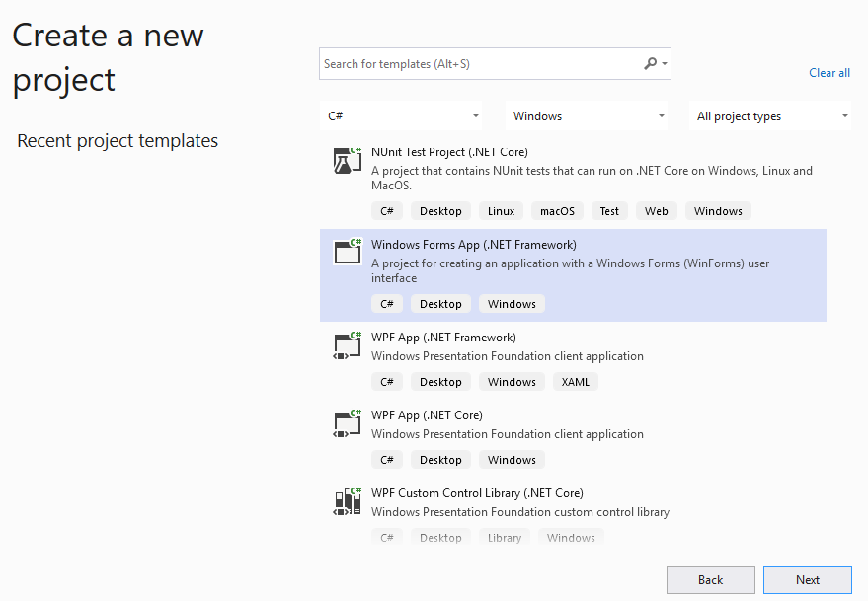Click C# tag under WPF App (.NET Framework)
868x601 pixels.
[x=387, y=382]
